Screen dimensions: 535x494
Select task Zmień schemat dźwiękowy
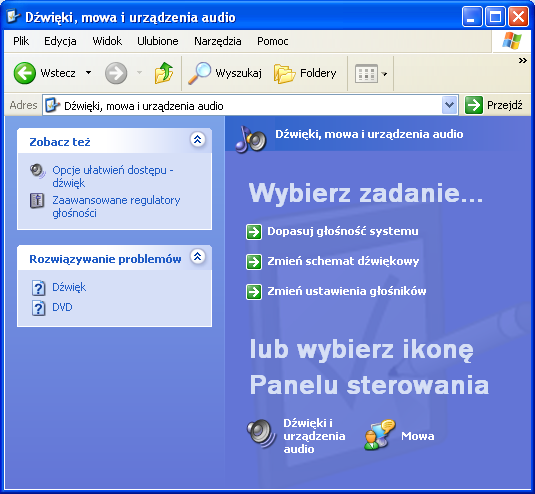tap(343, 261)
